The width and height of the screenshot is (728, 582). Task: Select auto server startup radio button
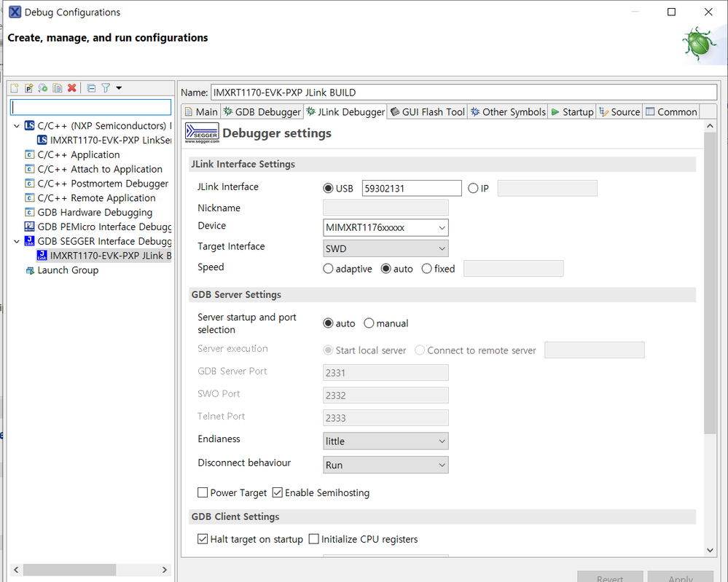328,323
